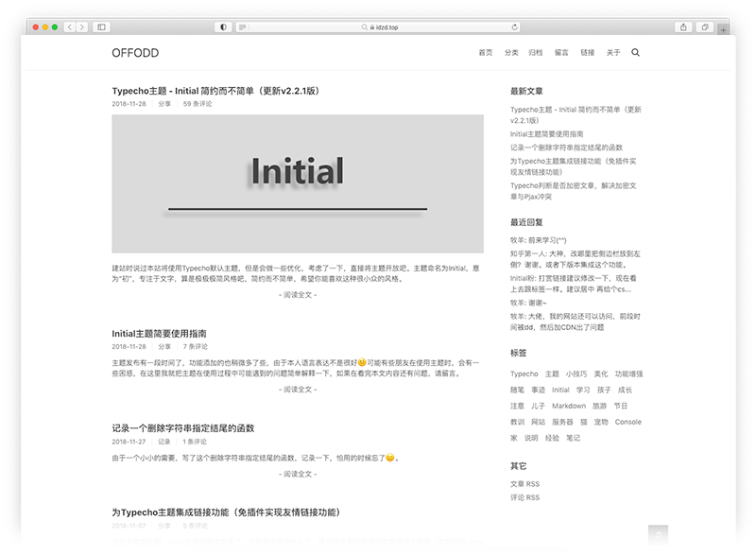This screenshot has width=756, height=556.
Task: Open the Share button in Safari toolbar
Action: (x=683, y=27)
